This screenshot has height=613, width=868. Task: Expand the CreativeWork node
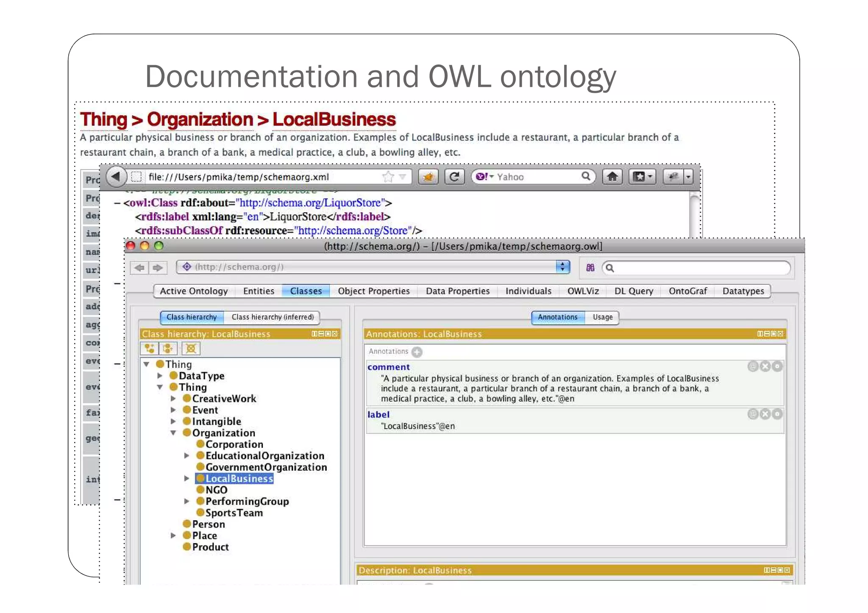point(173,399)
